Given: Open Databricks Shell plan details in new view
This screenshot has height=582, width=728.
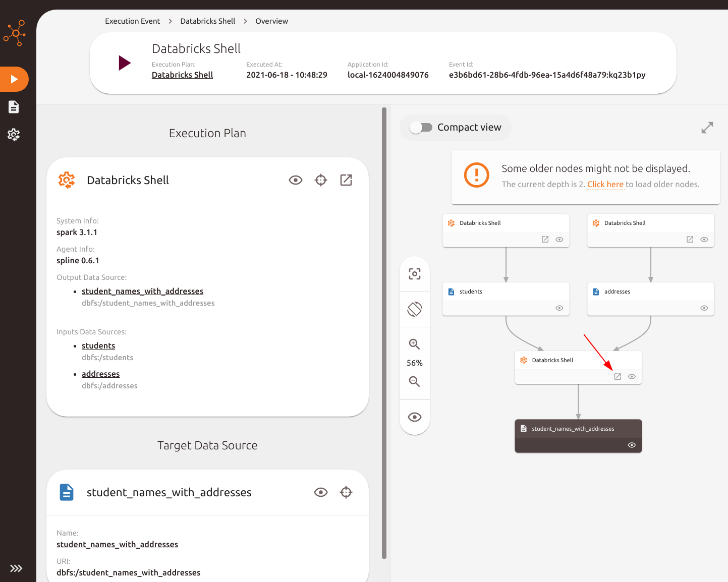Looking at the screenshot, I should point(346,180).
